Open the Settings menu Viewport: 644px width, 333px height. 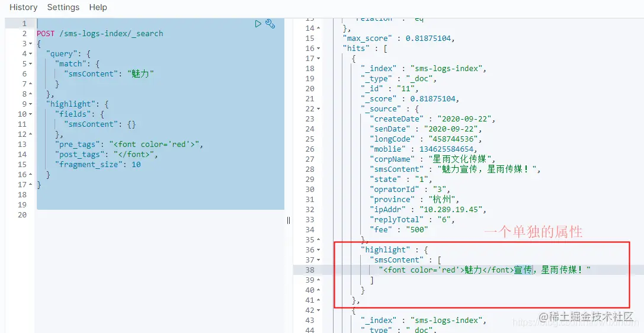coord(63,7)
